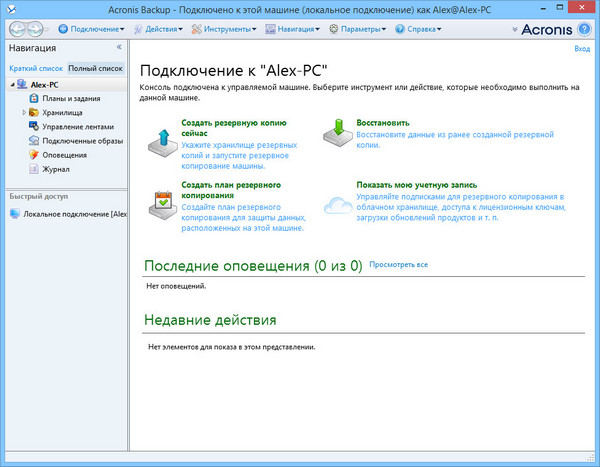
Task: Click the Просмотреть все link
Action: pyautogui.click(x=398, y=264)
